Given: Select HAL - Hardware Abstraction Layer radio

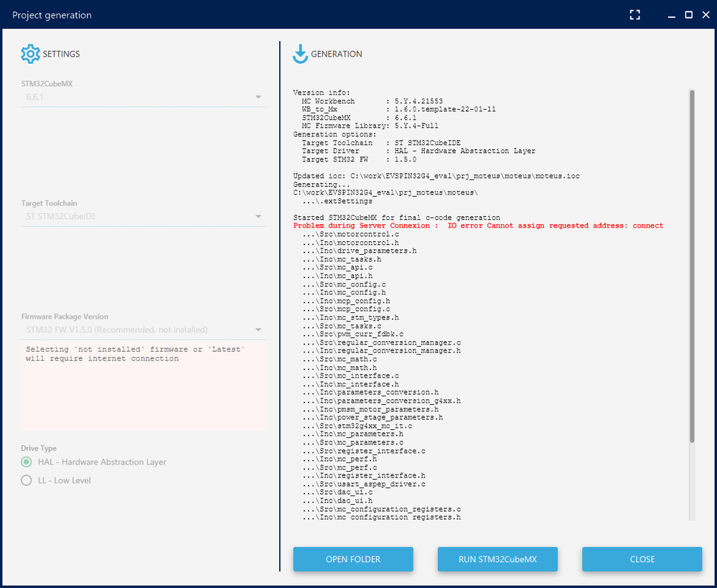Looking at the screenshot, I should [x=27, y=462].
